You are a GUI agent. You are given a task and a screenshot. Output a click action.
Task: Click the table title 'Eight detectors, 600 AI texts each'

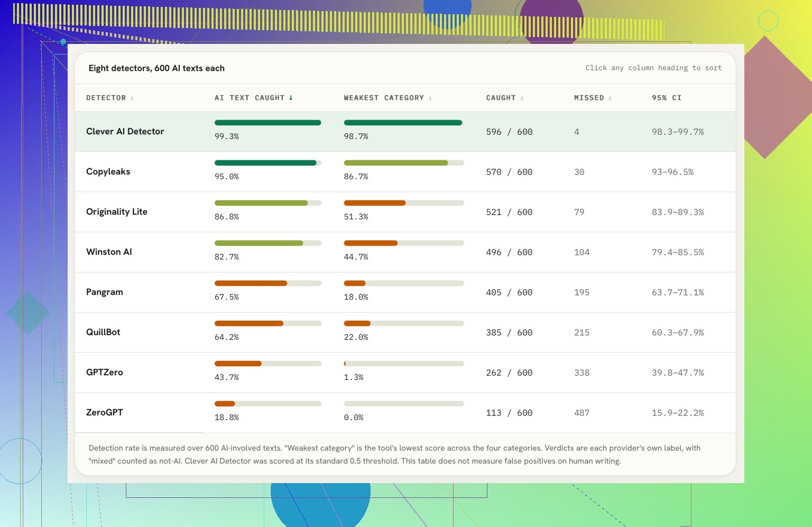point(156,68)
